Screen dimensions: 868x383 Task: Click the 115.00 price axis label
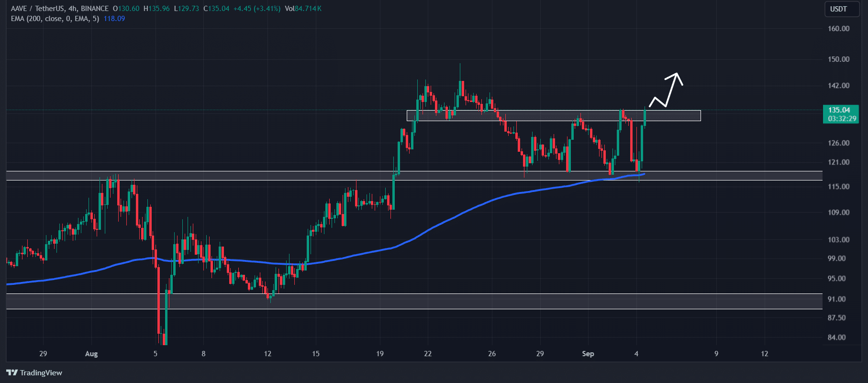click(839, 187)
